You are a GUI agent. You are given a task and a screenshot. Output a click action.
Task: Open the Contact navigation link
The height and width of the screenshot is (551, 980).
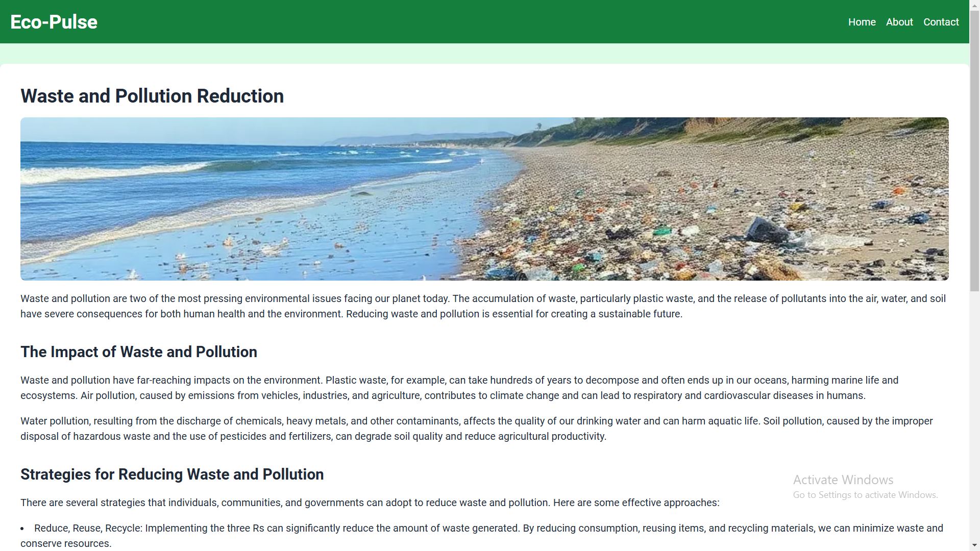(941, 22)
